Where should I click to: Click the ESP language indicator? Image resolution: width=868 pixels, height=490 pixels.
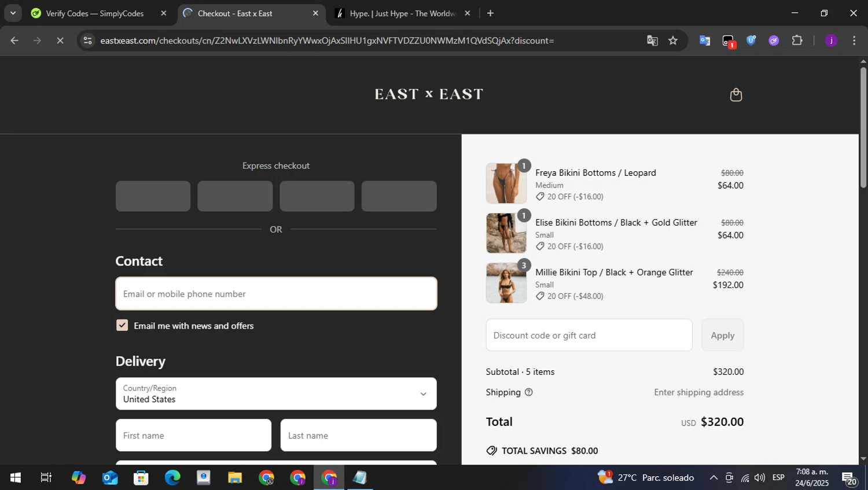pyautogui.click(x=778, y=478)
